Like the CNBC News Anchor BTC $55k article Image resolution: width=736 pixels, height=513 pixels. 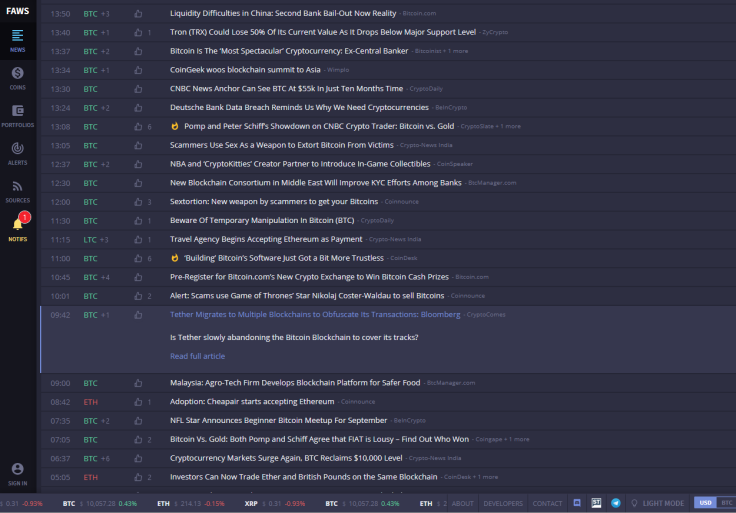tap(138, 89)
